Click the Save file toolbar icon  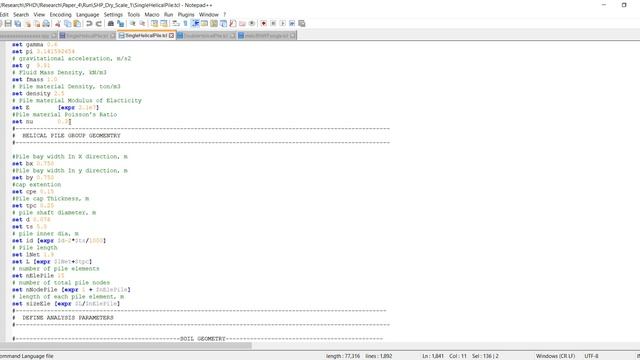click(x=8, y=24)
